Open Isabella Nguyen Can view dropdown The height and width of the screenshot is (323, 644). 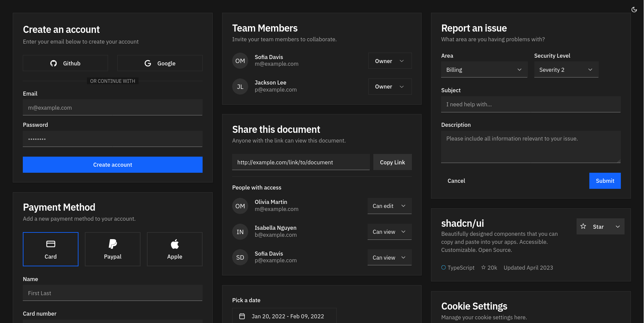pyautogui.click(x=389, y=232)
